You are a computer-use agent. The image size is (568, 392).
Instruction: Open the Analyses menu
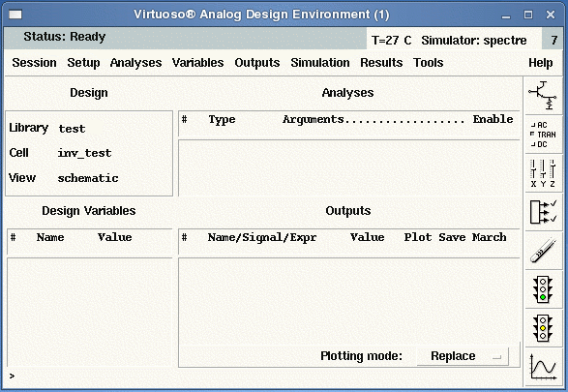click(135, 63)
